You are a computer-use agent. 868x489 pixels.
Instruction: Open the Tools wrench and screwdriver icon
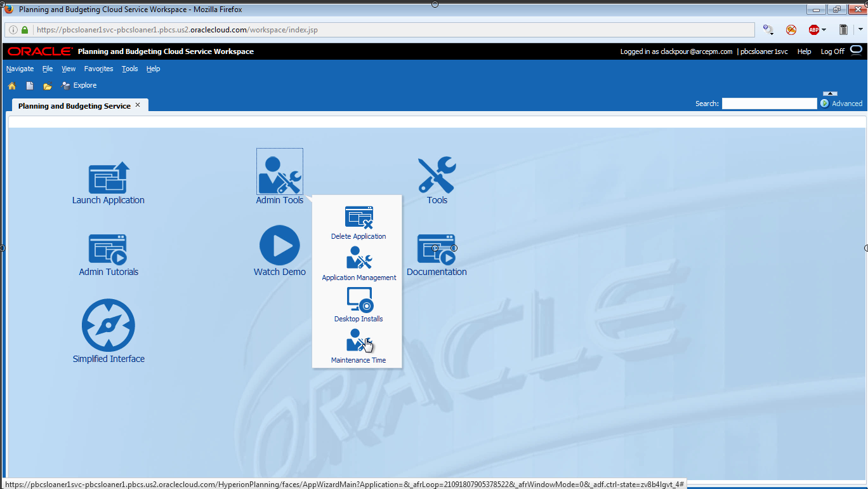coord(437,175)
